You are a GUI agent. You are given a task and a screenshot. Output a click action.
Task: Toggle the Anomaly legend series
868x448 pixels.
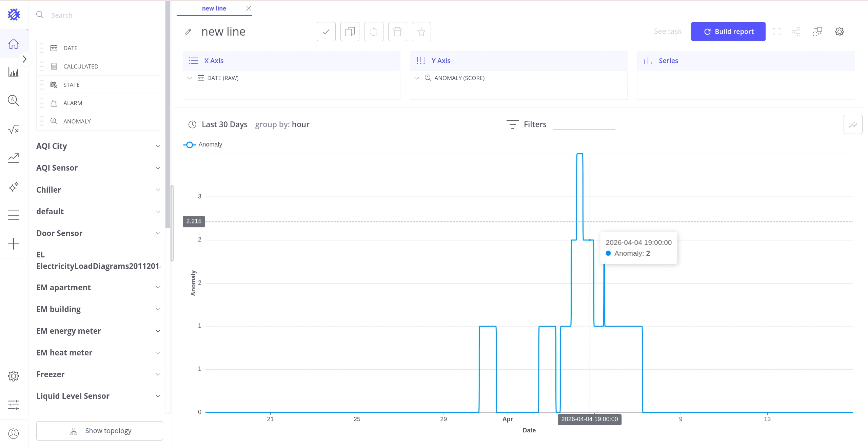coord(203,144)
